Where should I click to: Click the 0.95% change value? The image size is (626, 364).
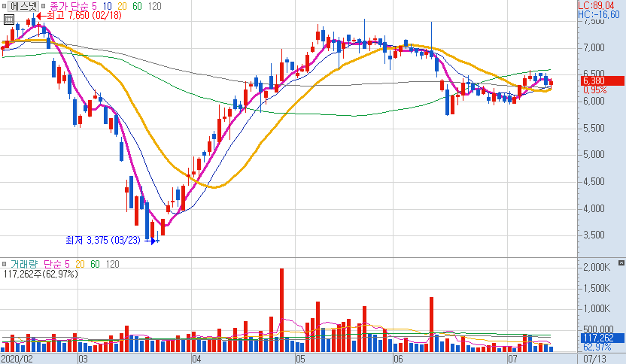pos(595,90)
